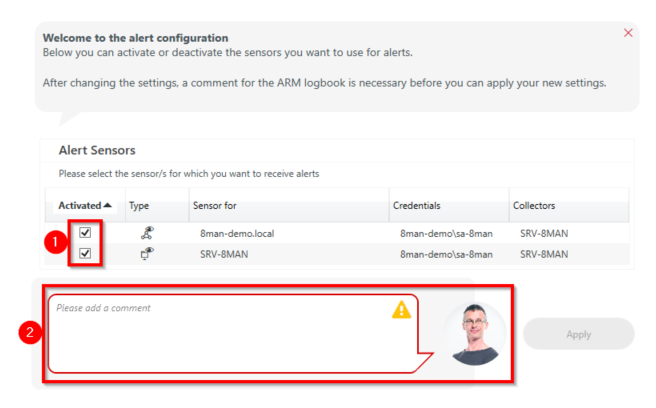Click the sort arrow beside Activated
Screen dimensions: 656x408
coord(108,205)
